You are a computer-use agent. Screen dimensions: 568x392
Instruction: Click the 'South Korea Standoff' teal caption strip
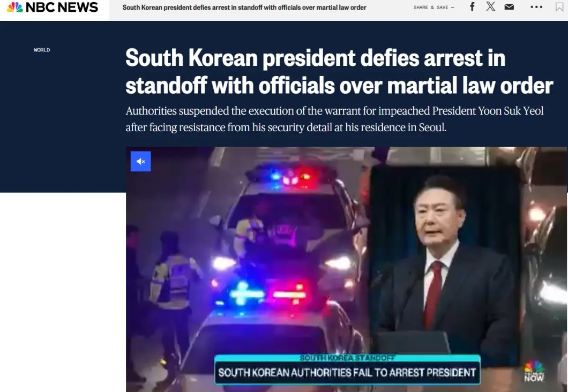click(347, 358)
